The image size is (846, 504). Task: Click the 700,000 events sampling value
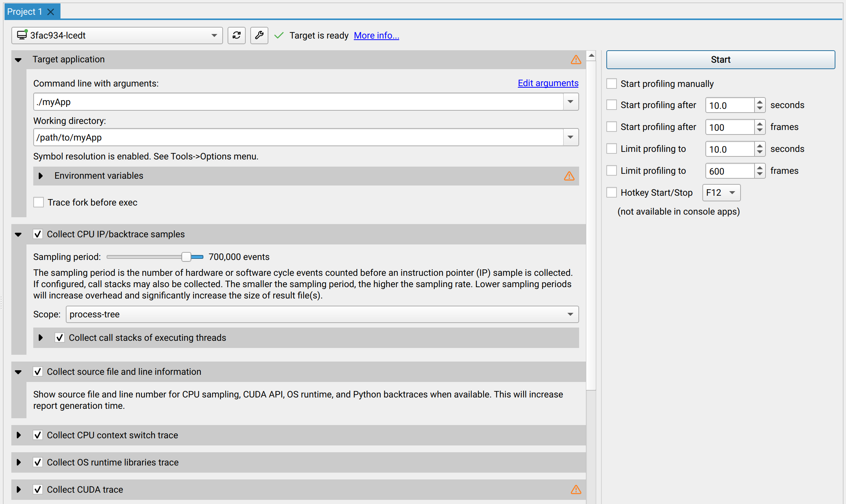click(239, 257)
